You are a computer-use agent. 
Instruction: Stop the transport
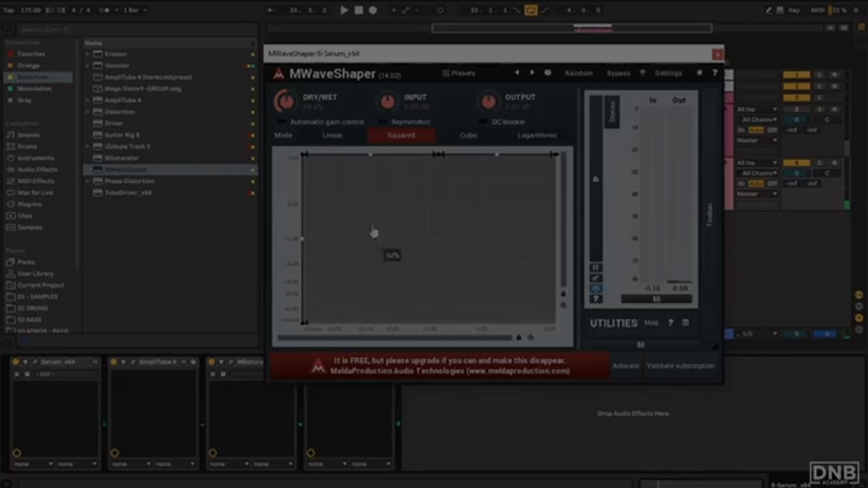pos(359,10)
